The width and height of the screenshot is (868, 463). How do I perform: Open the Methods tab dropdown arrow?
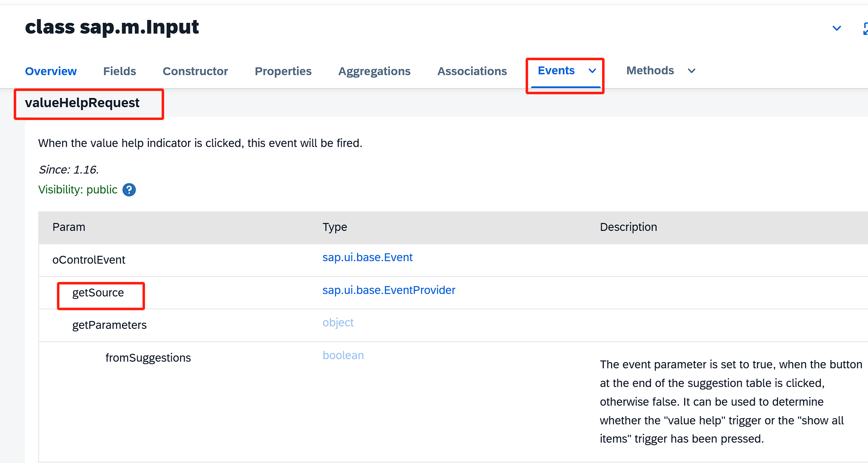pyautogui.click(x=691, y=71)
